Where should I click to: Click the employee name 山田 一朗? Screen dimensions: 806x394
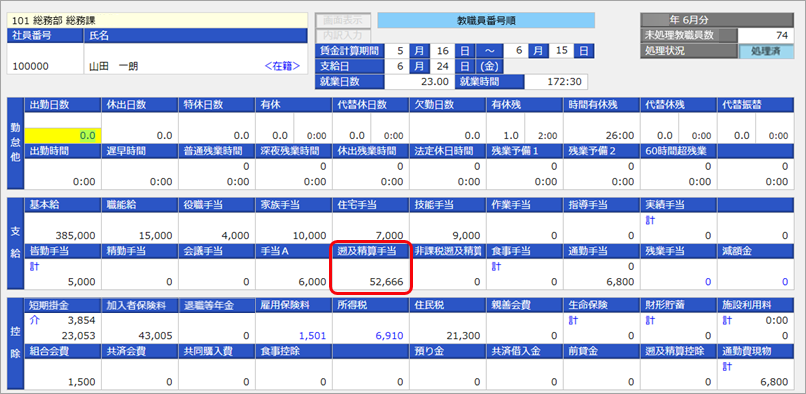tap(113, 67)
